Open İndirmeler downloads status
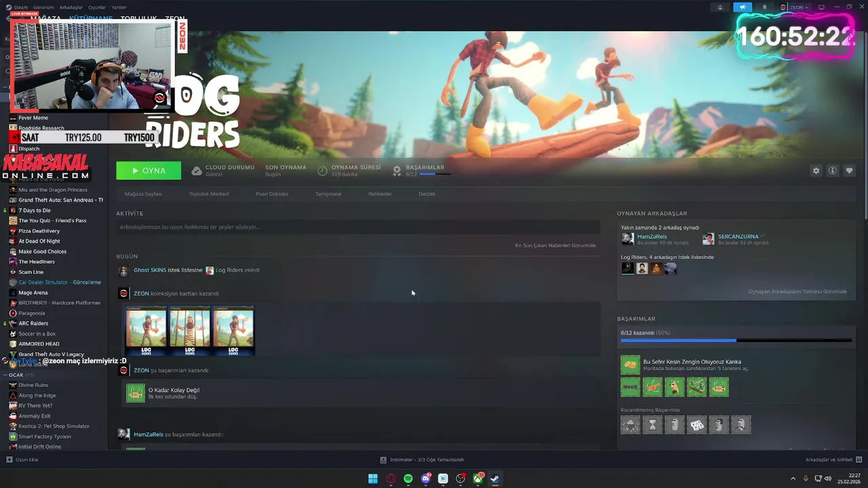 click(422, 460)
